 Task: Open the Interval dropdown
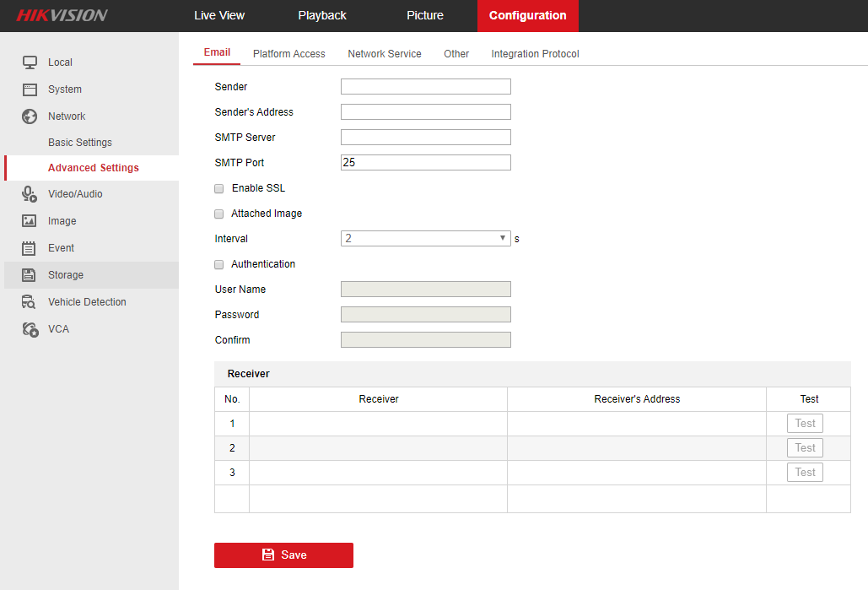pos(425,239)
